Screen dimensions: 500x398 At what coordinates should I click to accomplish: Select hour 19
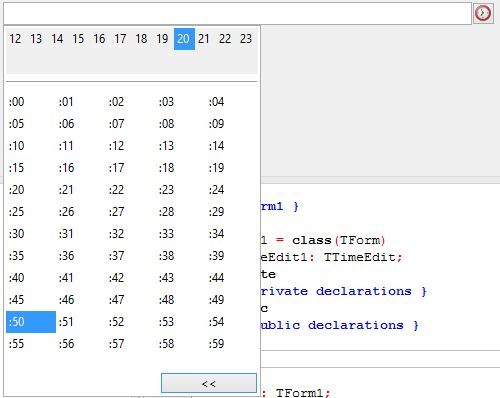coord(162,39)
